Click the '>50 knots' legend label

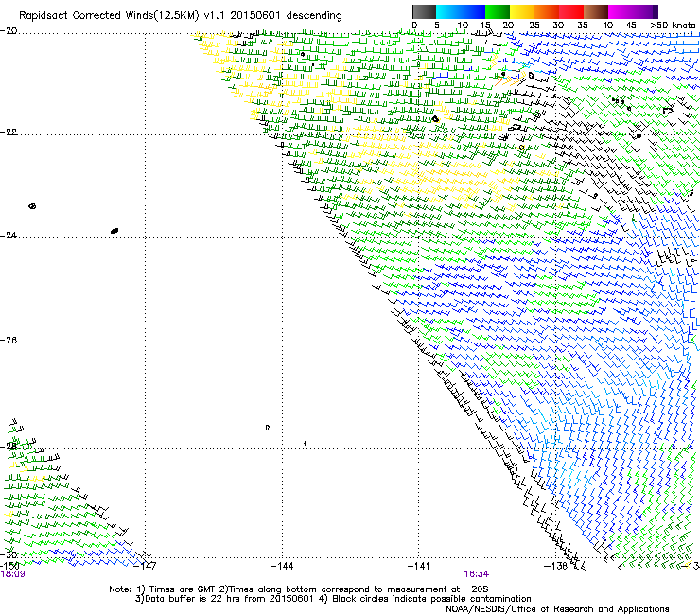coord(673,26)
